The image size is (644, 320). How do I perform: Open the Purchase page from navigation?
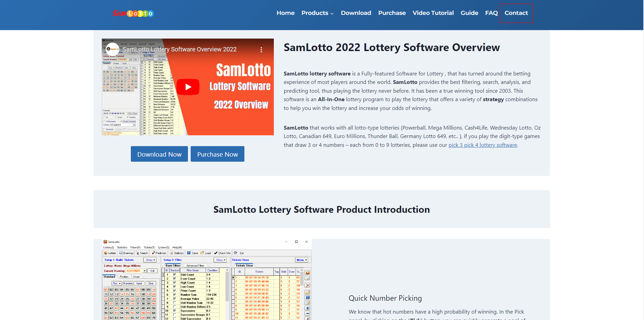coord(392,13)
